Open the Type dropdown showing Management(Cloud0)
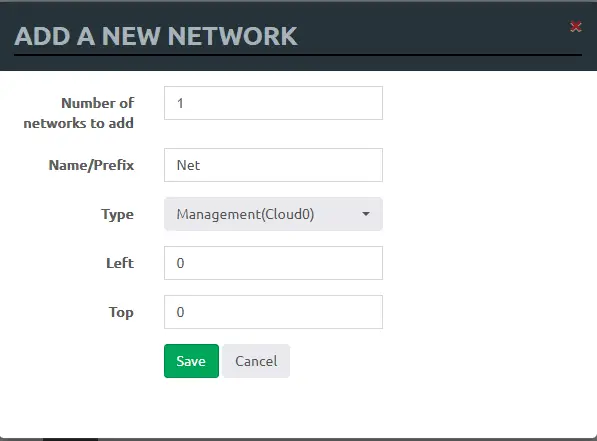The height and width of the screenshot is (441, 597). (x=273, y=214)
